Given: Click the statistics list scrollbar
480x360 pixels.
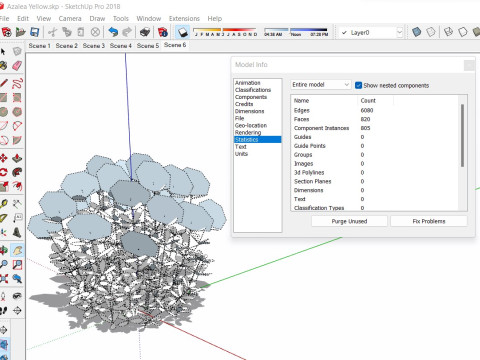Looking at the screenshot, I should [462, 135].
